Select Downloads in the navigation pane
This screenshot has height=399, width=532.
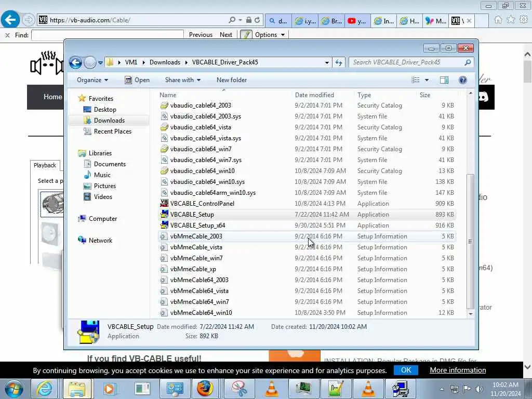(x=109, y=121)
